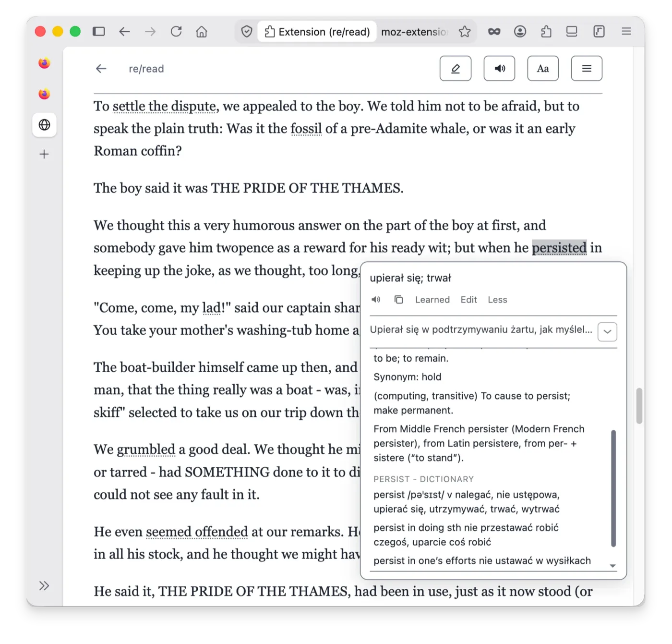This screenshot has width=672, height=644.
Task: Click the dictionary popup scrollbar thumb
Action: pyautogui.click(x=613, y=488)
